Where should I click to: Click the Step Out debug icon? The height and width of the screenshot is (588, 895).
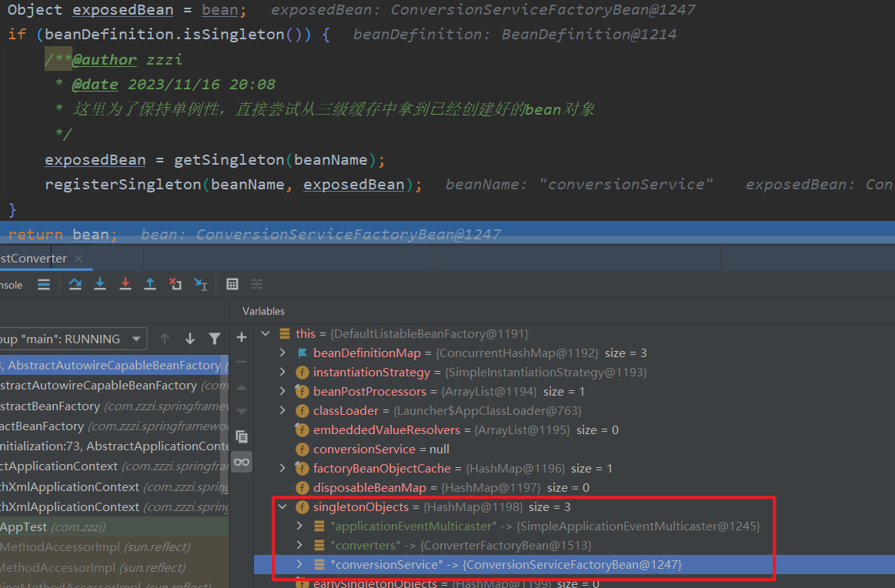pos(150,284)
